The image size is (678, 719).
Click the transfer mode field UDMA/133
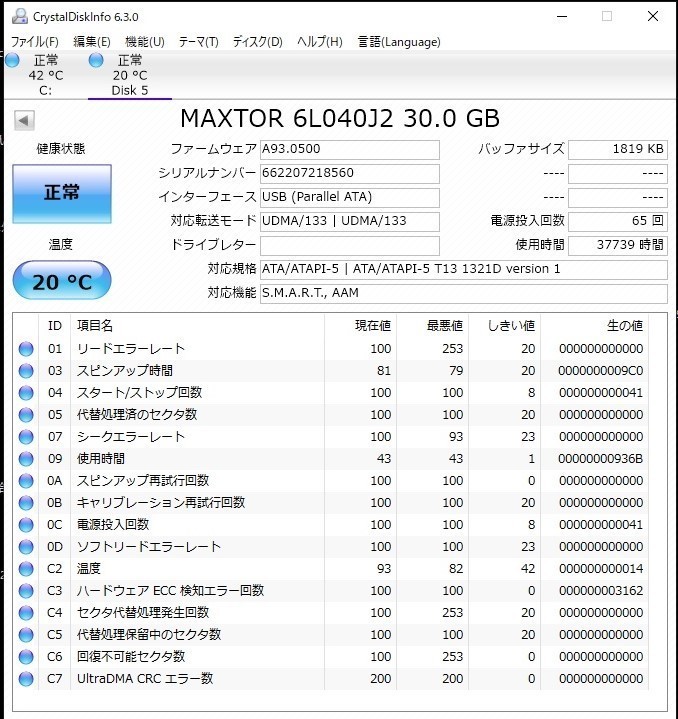(350, 221)
